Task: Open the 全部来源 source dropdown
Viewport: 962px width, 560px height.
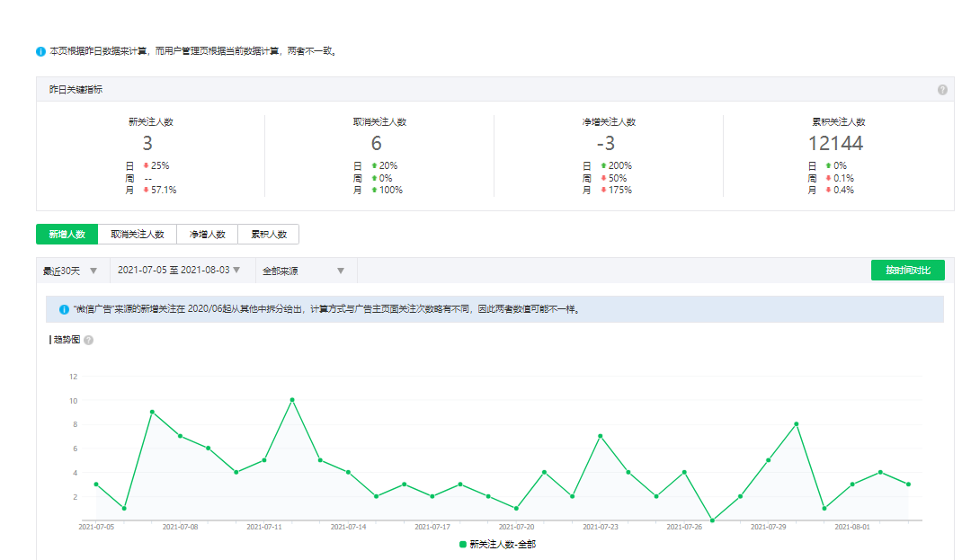Action: 304,271
